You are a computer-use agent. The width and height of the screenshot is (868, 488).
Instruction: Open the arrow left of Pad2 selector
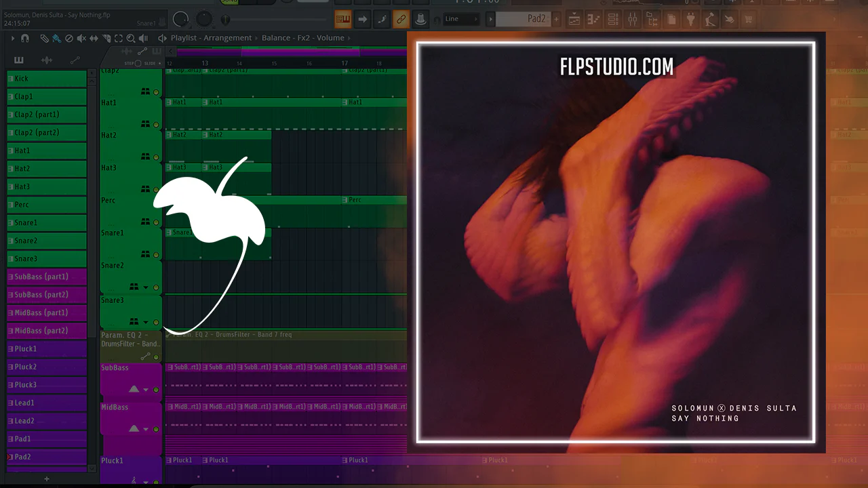click(x=490, y=19)
